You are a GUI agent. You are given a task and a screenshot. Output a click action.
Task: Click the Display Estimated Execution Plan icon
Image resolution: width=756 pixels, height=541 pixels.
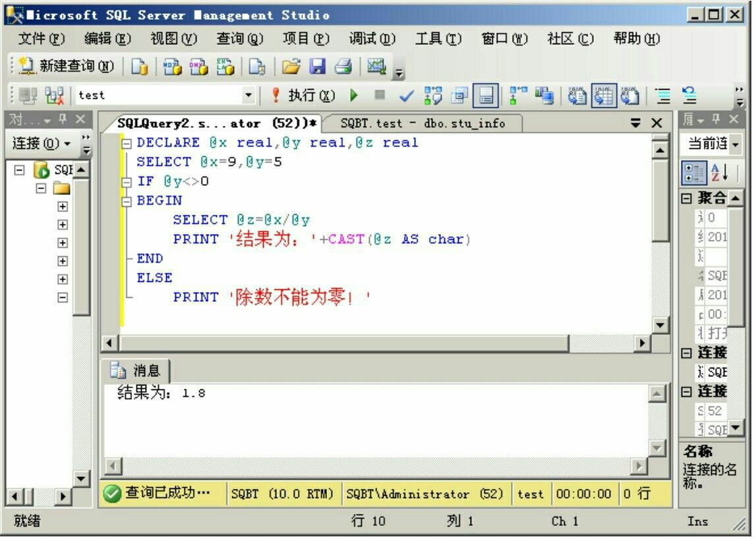click(434, 94)
